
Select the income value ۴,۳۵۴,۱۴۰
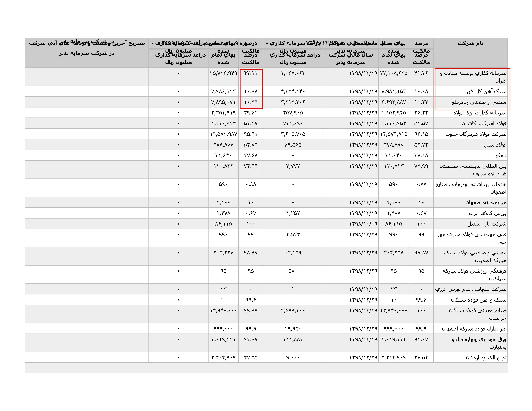click(x=293, y=92)
